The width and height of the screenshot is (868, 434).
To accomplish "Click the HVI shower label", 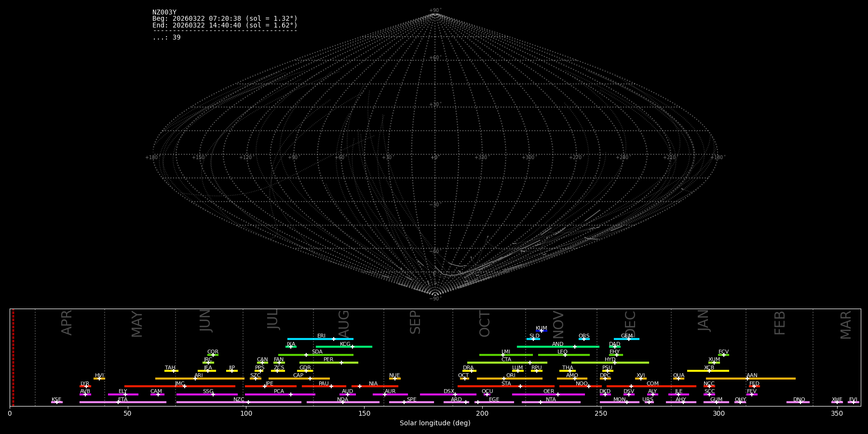I will [x=99, y=376].
